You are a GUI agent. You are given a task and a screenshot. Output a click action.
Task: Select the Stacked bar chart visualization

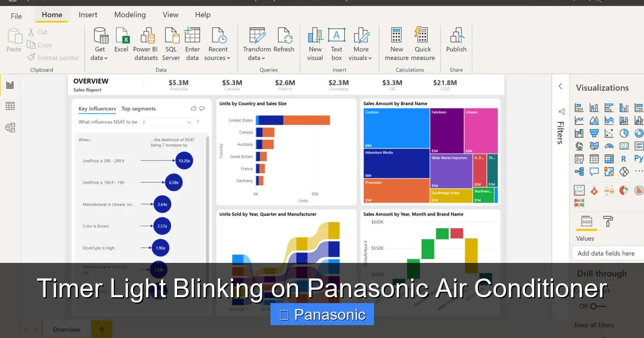(579, 107)
